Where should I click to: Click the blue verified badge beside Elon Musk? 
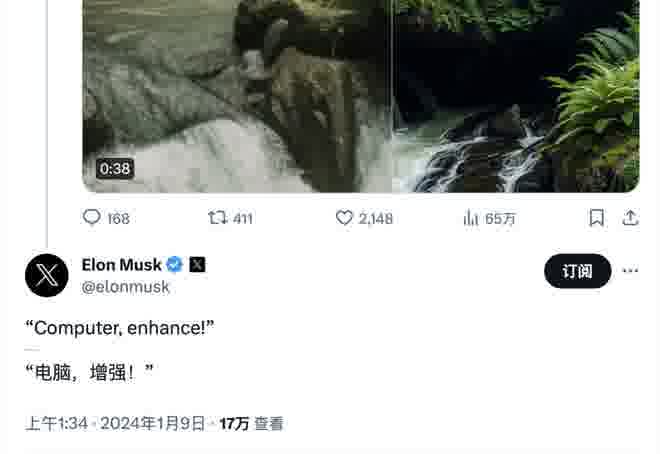click(x=174, y=265)
